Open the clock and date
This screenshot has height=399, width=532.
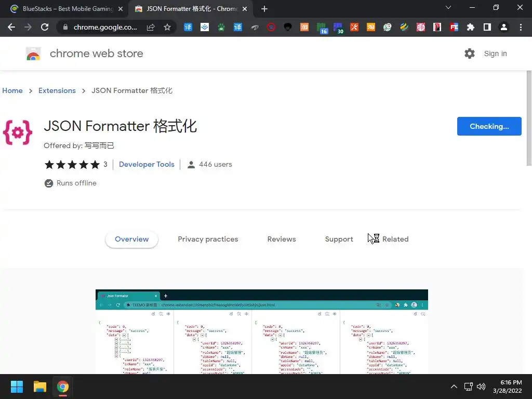coord(508,387)
